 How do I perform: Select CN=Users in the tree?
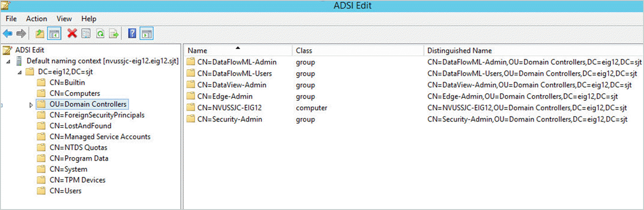click(65, 191)
